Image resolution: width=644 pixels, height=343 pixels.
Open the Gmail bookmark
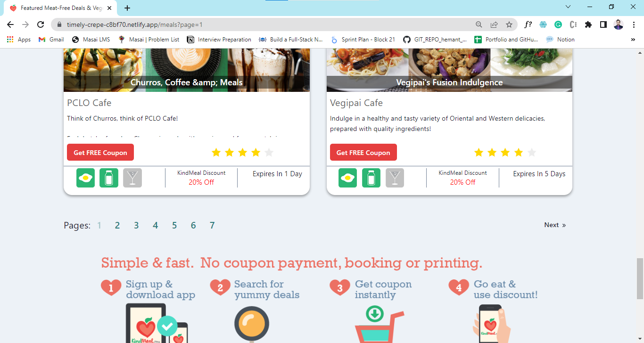tap(51, 40)
